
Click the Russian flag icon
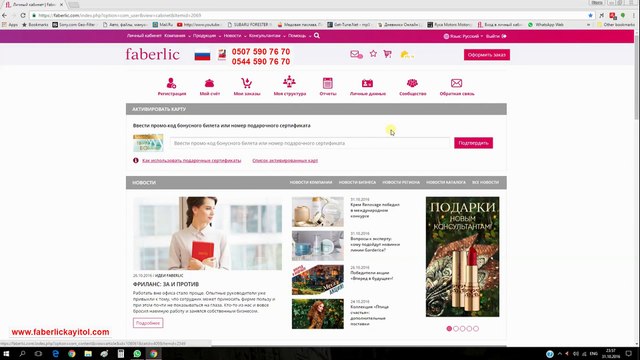coord(202,55)
